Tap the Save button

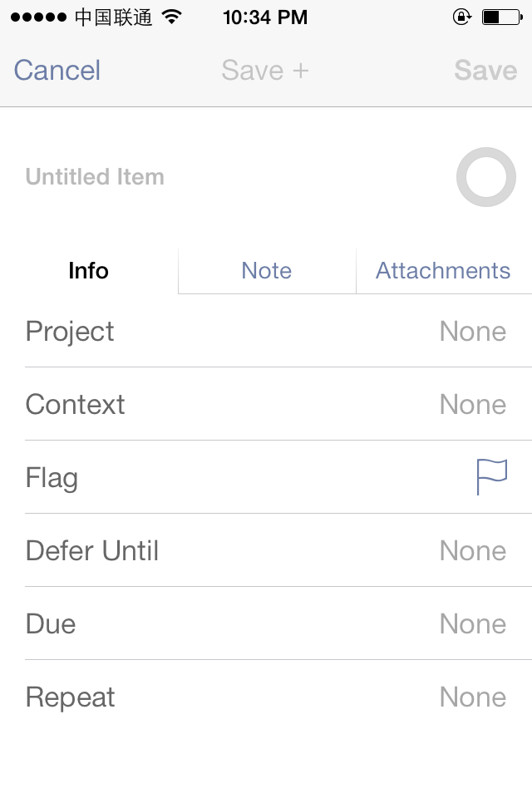pos(485,70)
